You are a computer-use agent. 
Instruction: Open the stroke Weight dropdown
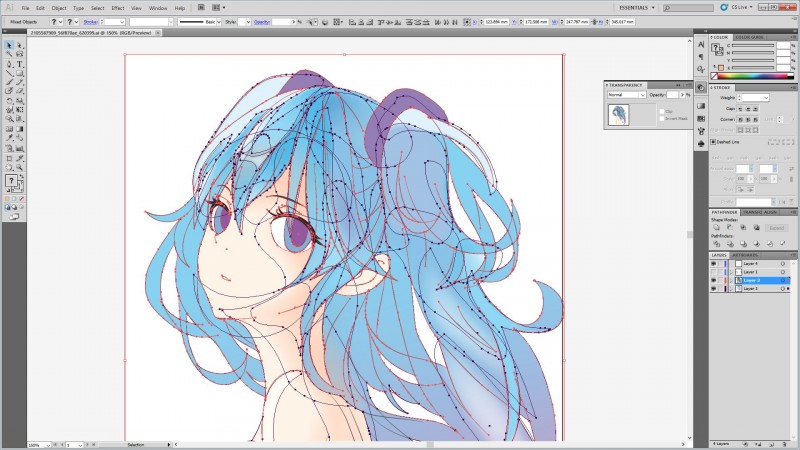tap(765, 98)
